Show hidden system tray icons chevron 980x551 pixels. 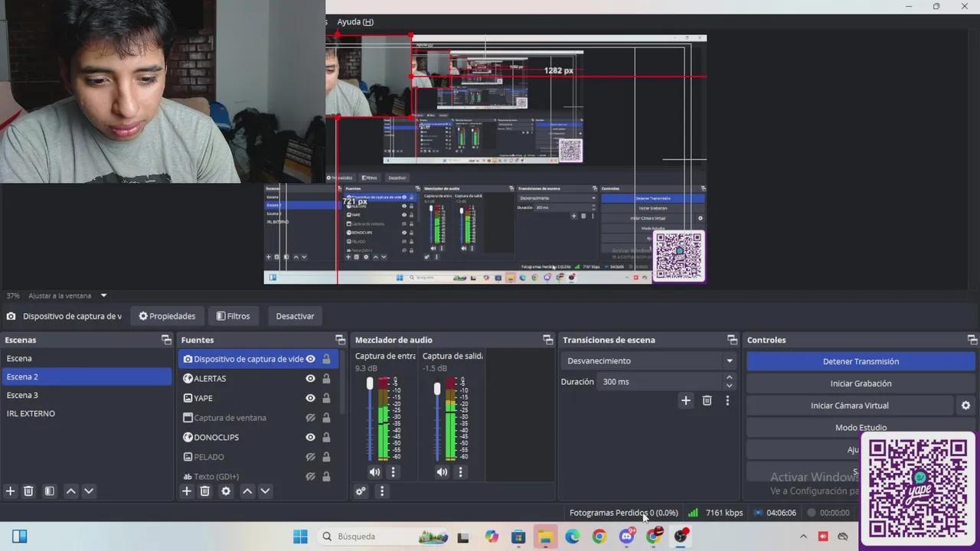click(x=803, y=536)
